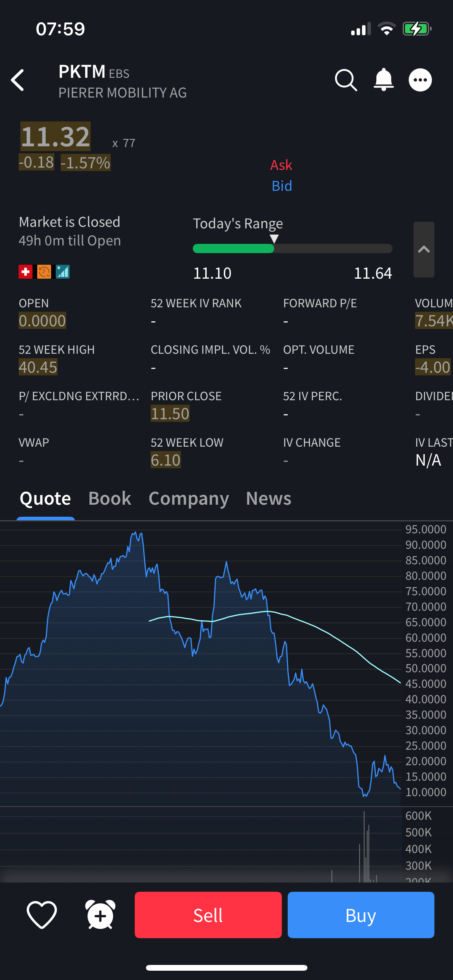The image size is (453, 980).
Task: Tap the time 07:59 in status bar
Action: (60, 29)
